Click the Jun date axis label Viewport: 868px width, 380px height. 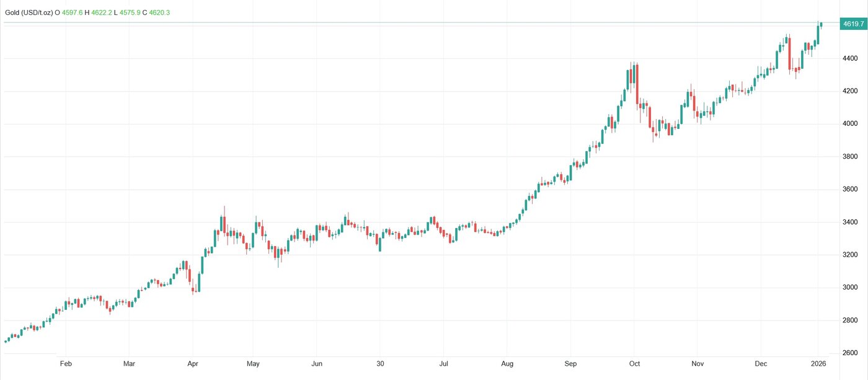pyautogui.click(x=317, y=364)
